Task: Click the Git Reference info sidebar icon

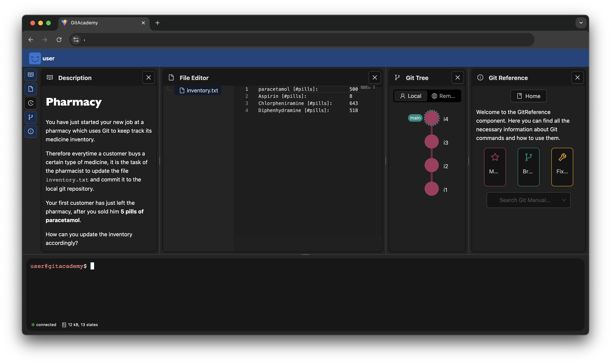Action: click(x=31, y=131)
